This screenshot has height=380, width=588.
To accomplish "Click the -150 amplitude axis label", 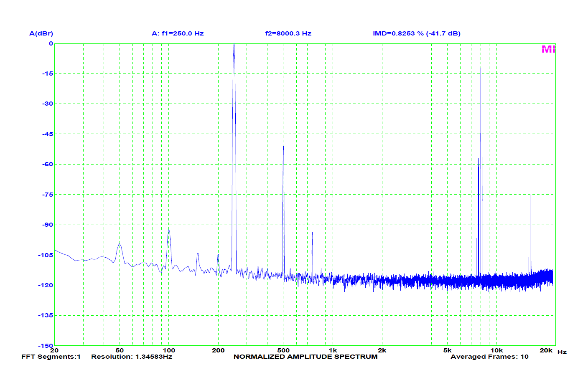I will coord(46,346).
